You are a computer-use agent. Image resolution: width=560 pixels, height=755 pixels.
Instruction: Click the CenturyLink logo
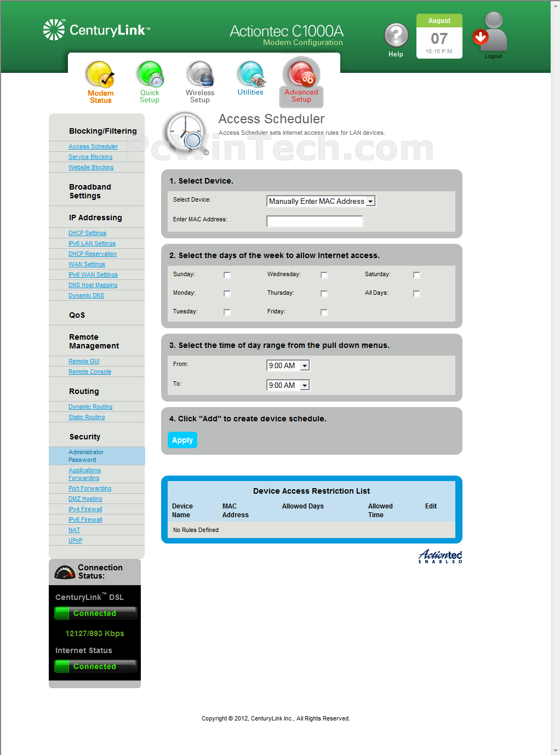97,30
